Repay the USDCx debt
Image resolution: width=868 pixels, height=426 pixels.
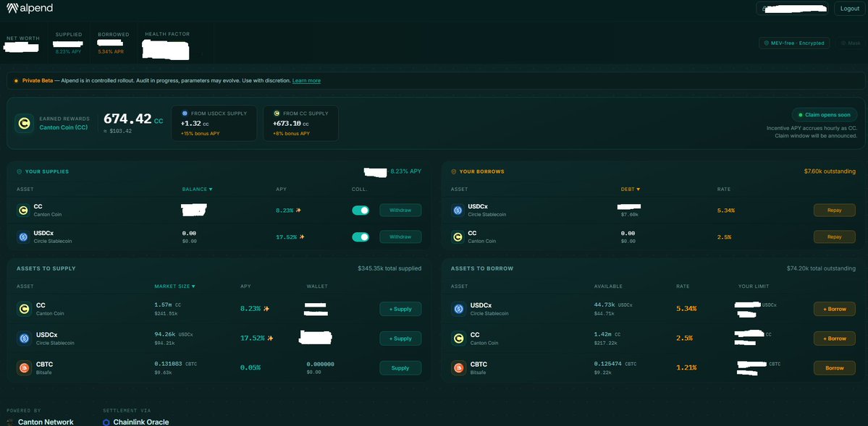(x=834, y=210)
